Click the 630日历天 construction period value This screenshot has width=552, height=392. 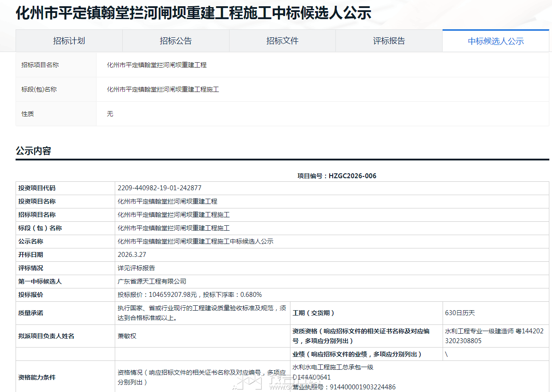(x=460, y=313)
